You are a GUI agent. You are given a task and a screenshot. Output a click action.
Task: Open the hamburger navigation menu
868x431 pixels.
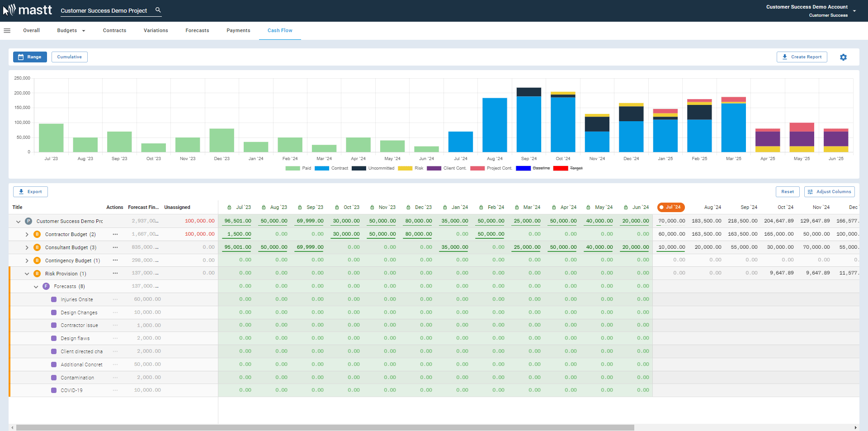click(7, 31)
